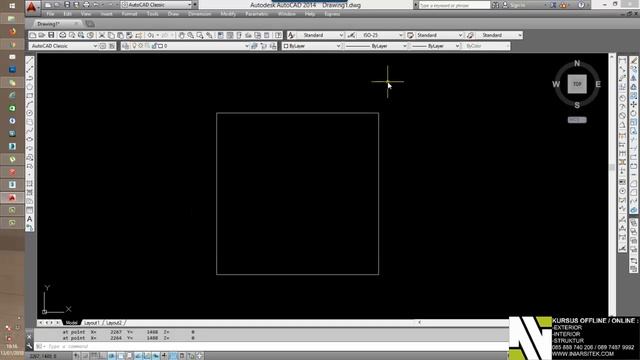
Task: Toggle Object Snap in status bar
Action: (120, 356)
